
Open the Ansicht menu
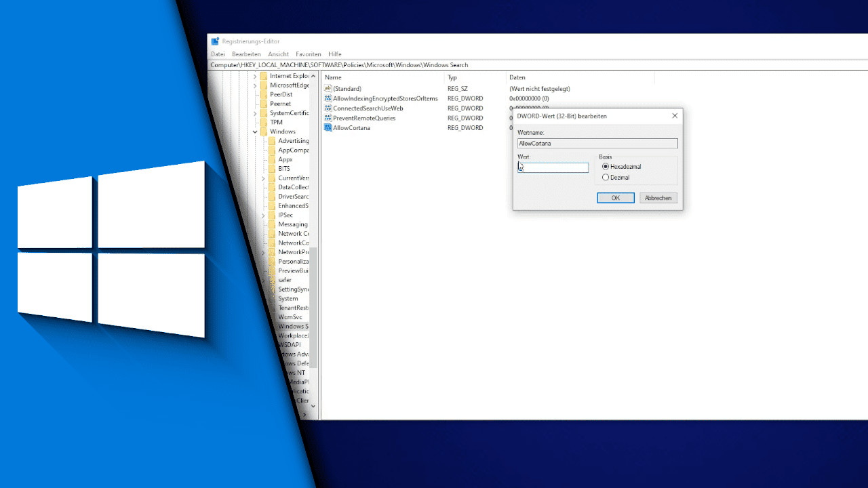[278, 54]
